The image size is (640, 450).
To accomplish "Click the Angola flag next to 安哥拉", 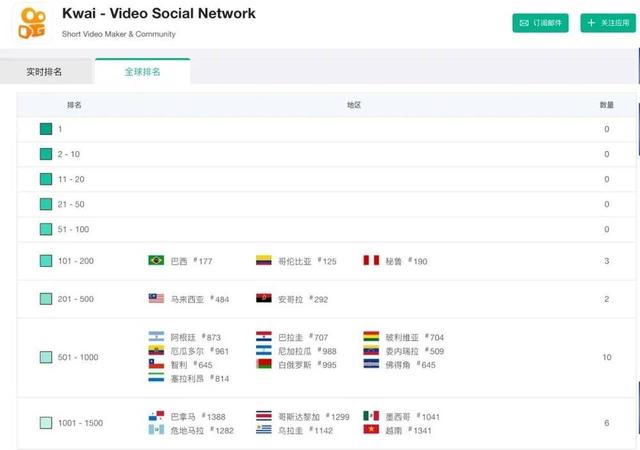I will pos(264,299).
